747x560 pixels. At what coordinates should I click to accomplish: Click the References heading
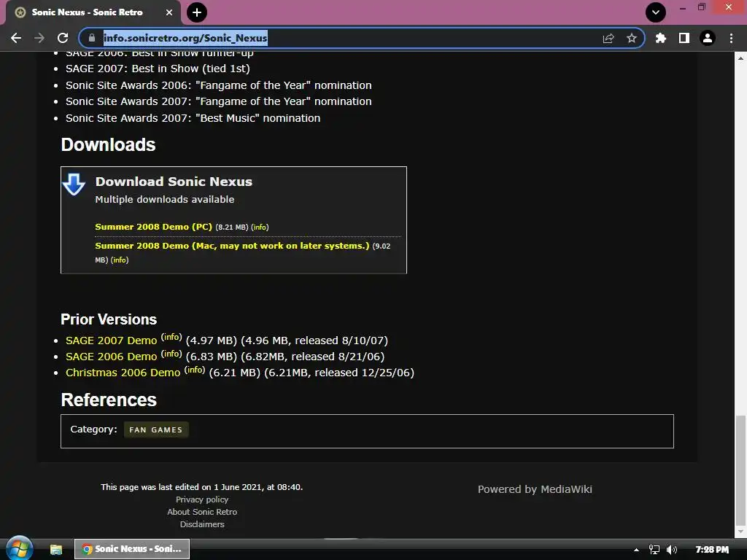click(109, 400)
